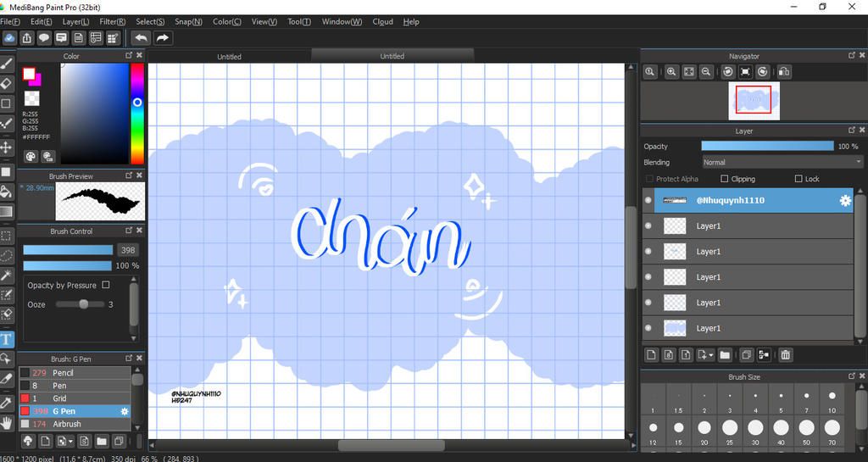Open the View menu
This screenshot has width=868, height=462.
(264, 21)
